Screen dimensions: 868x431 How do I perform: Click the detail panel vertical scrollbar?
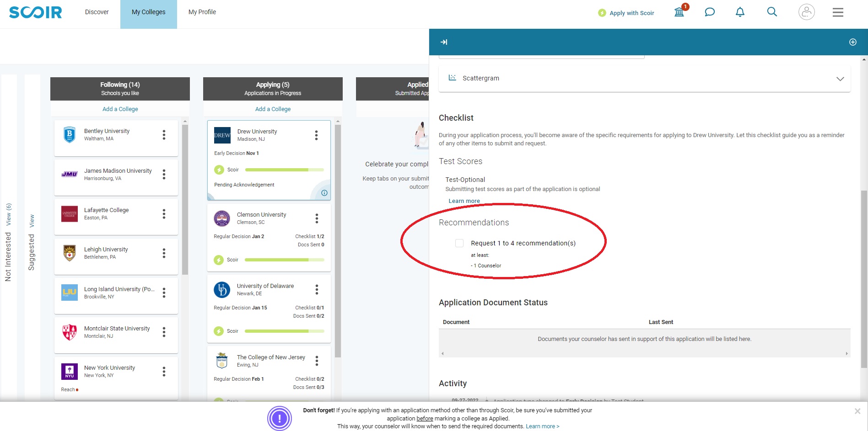[x=864, y=279]
